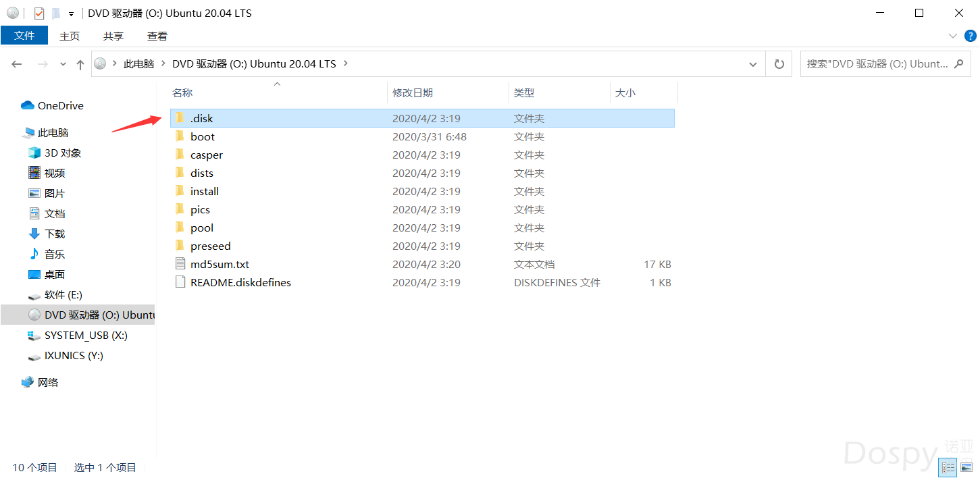Image resolution: width=980 pixels, height=478 pixels.
Task: Click the Forward navigation arrow
Action: (x=42, y=64)
